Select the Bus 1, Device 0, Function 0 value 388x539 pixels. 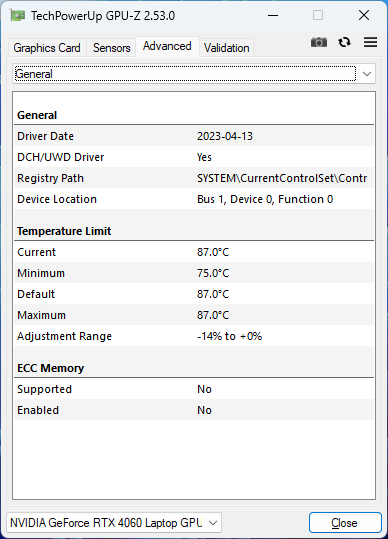[x=265, y=199]
